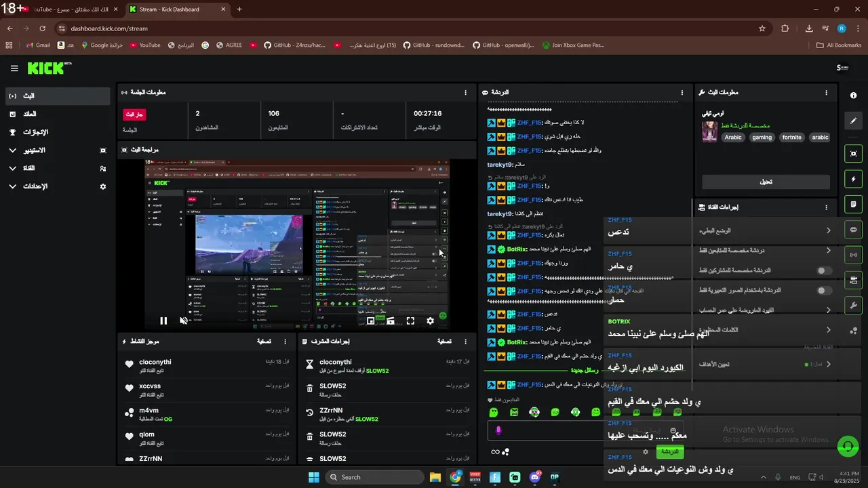Open البث in the sidebar
This screenshot has width=868, height=488.
click(58, 96)
